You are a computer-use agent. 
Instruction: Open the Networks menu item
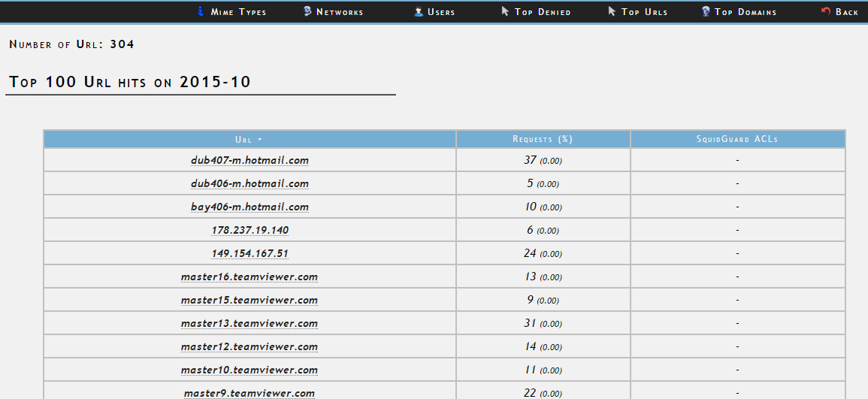point(340,11)
